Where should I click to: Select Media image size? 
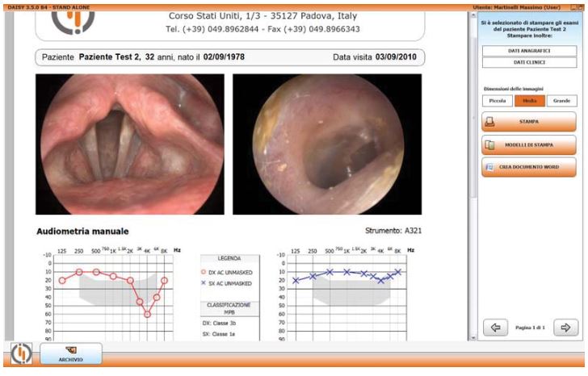point(529,101)
